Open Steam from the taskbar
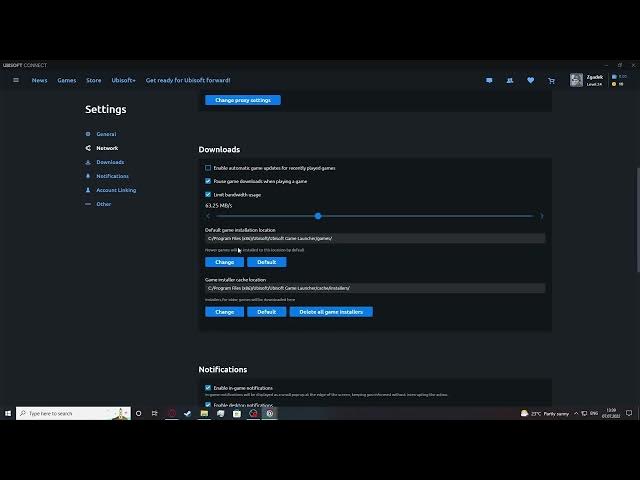Viewport: 640px width, 480px height. click(x=188, y=413)
